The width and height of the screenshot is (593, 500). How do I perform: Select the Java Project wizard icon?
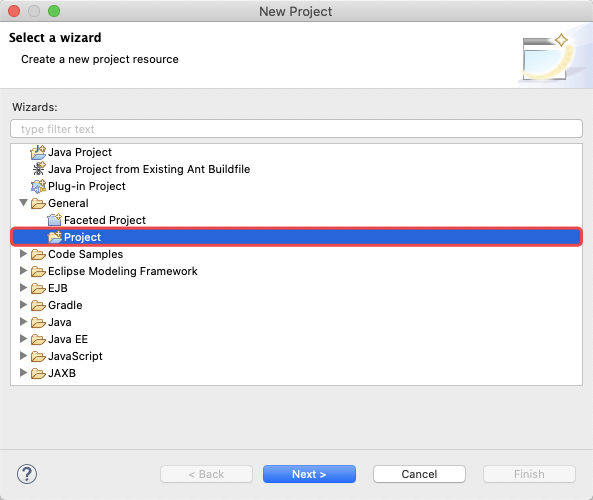point(38,152)
